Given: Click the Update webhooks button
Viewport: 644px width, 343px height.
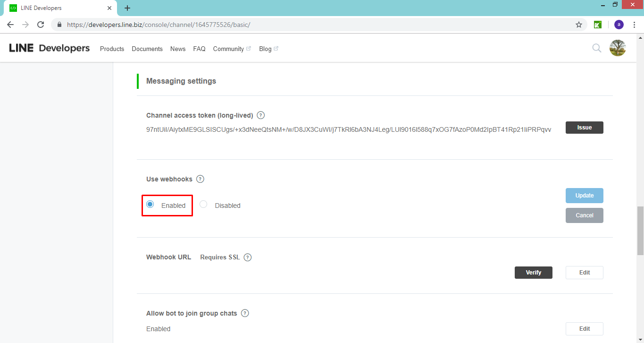Looking at the screenshot, I should pos(584,196).
